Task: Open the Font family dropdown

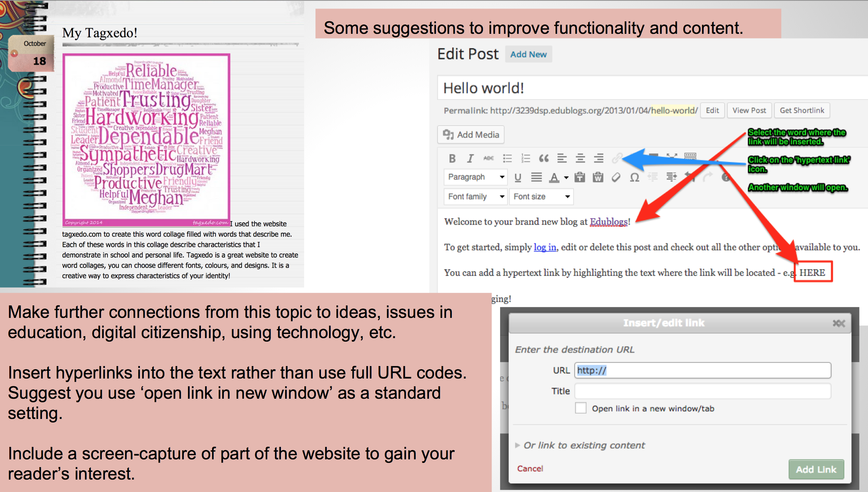Action: (x=476, y=197)
